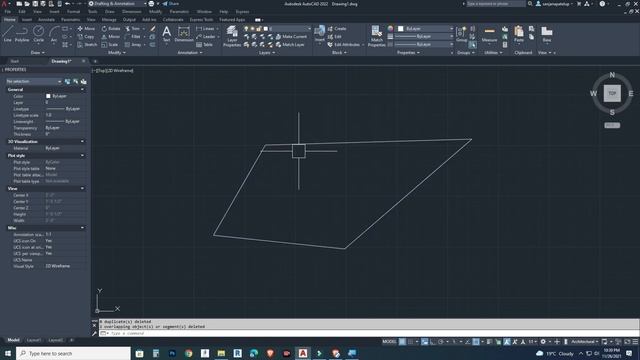Click Make Current layer button
640x360 pixels.
tap(291, 37)
